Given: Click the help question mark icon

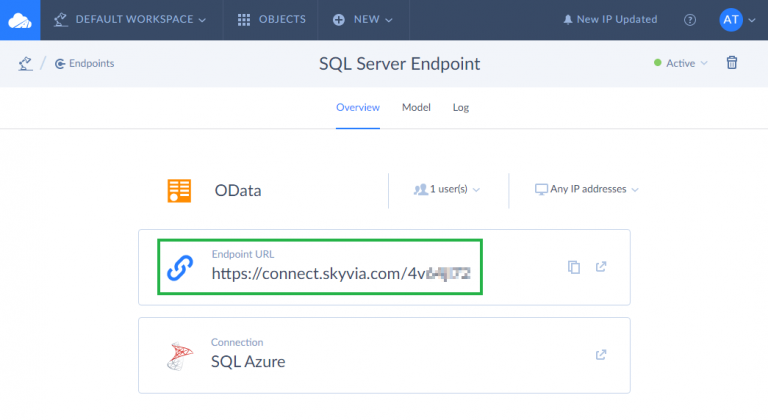Looking at the screenshot, I should [x=690, y=20].
